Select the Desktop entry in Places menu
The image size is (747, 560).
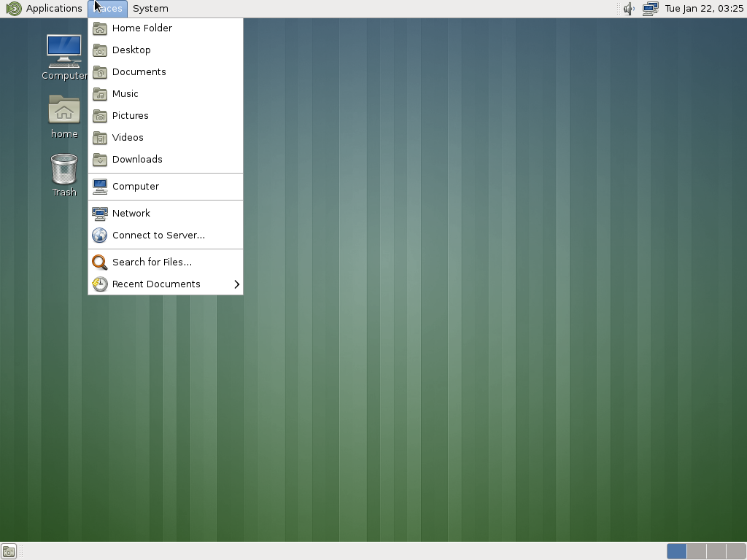132,50
